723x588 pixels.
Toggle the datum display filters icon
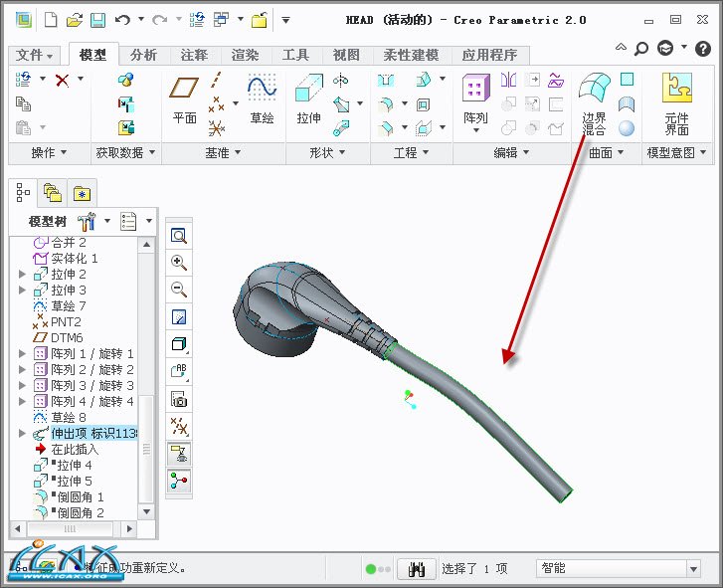click(x=179, y=427)
